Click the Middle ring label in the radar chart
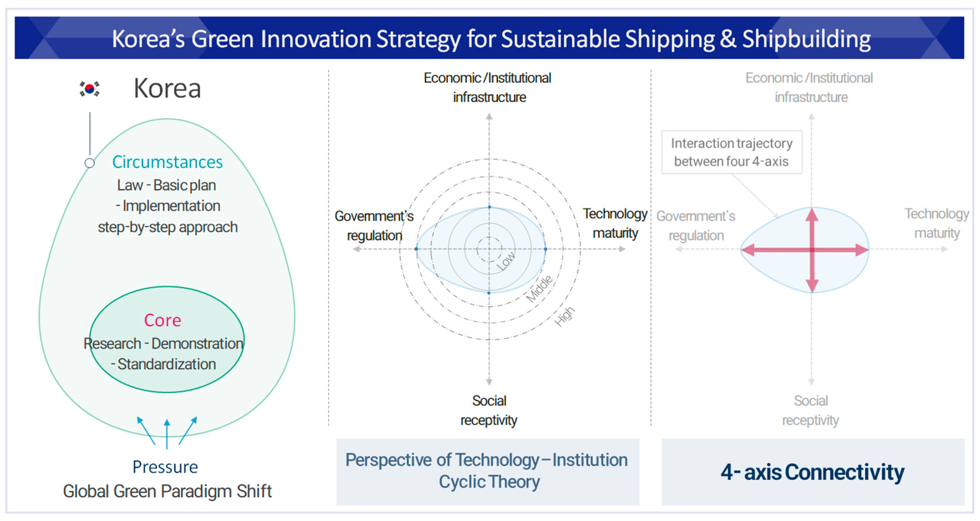The height and width of the screenshot is (521, 980). coord(539,288)
